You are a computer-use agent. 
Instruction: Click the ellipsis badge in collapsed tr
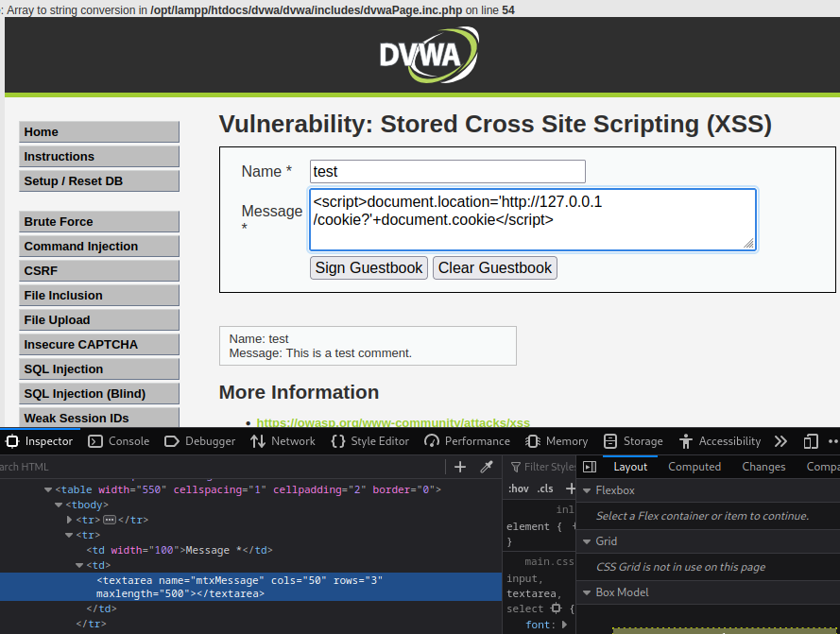(110, 520)
